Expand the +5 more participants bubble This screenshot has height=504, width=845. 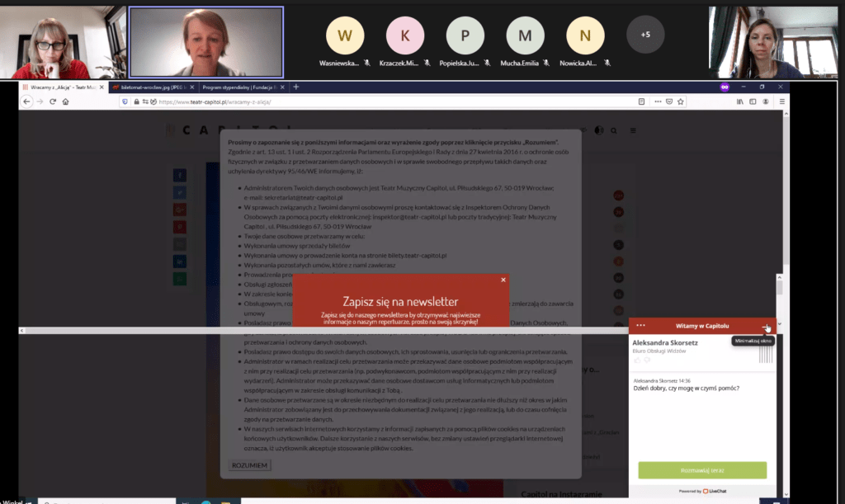(x=645, y=35)
